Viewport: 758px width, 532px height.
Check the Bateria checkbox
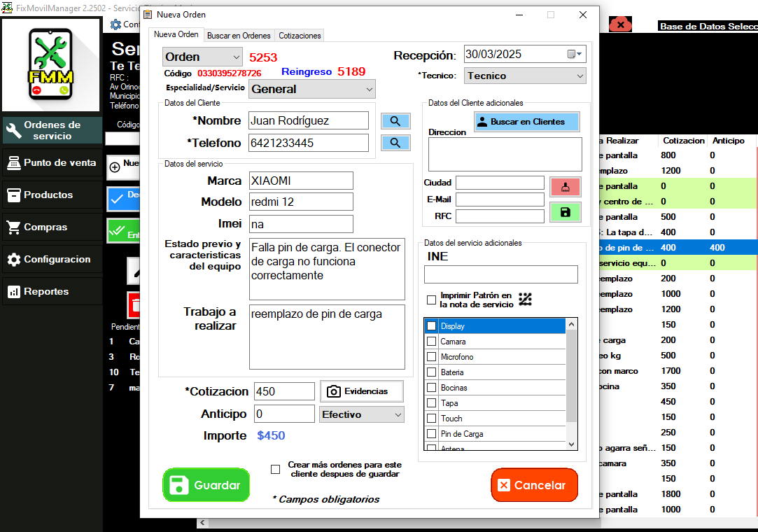432,372
